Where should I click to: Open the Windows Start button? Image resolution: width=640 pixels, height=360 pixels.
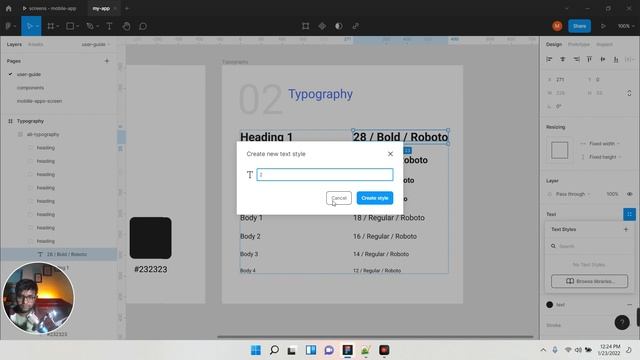pyautogui.click(x=256, y=350)
